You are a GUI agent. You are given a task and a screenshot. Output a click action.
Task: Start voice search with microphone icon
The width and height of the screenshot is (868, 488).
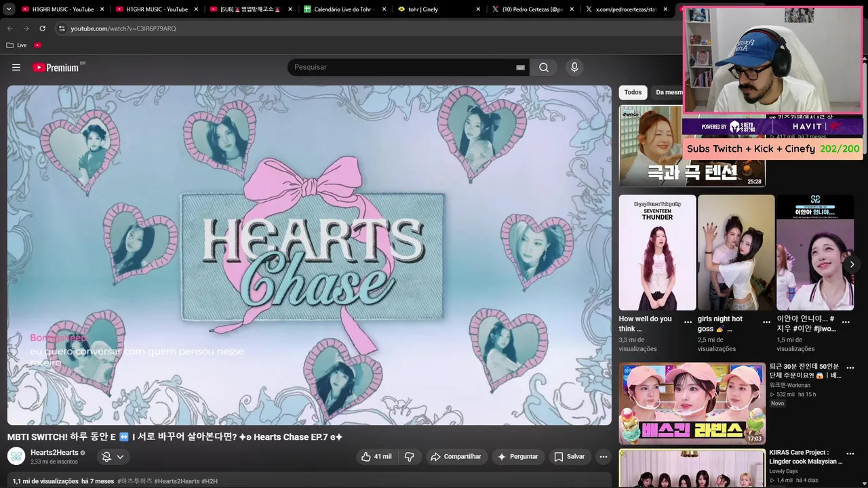point(574,67)
